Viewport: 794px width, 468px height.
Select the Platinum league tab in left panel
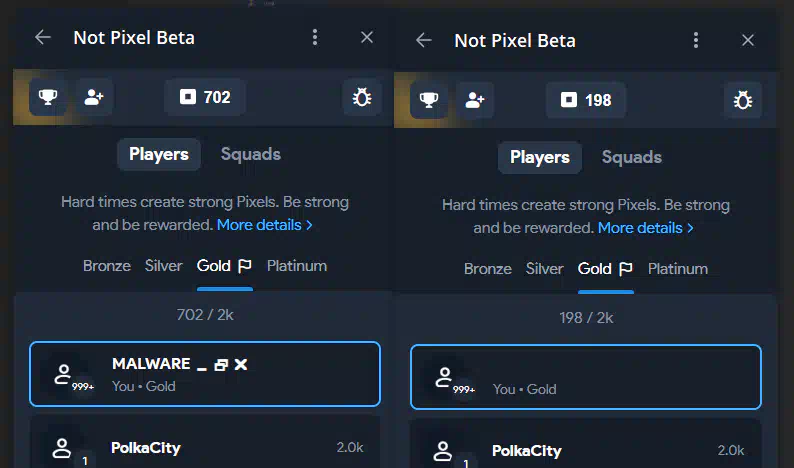click(297, 266)
